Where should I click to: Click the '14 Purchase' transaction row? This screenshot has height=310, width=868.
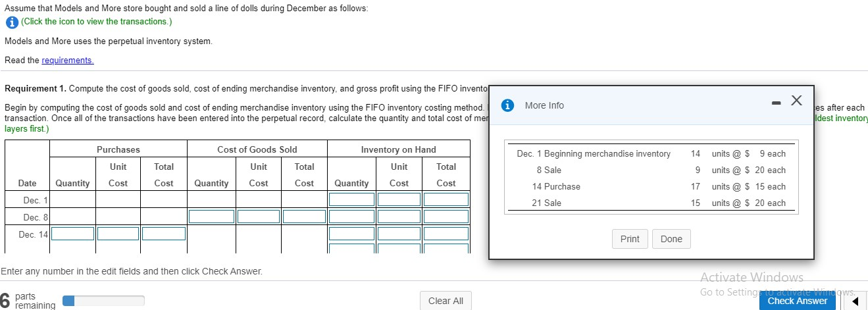650,187
